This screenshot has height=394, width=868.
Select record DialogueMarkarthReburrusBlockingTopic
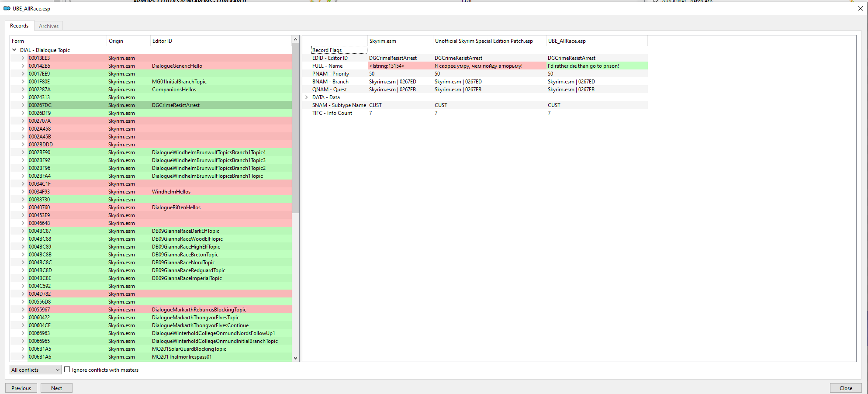pos(159,310)
